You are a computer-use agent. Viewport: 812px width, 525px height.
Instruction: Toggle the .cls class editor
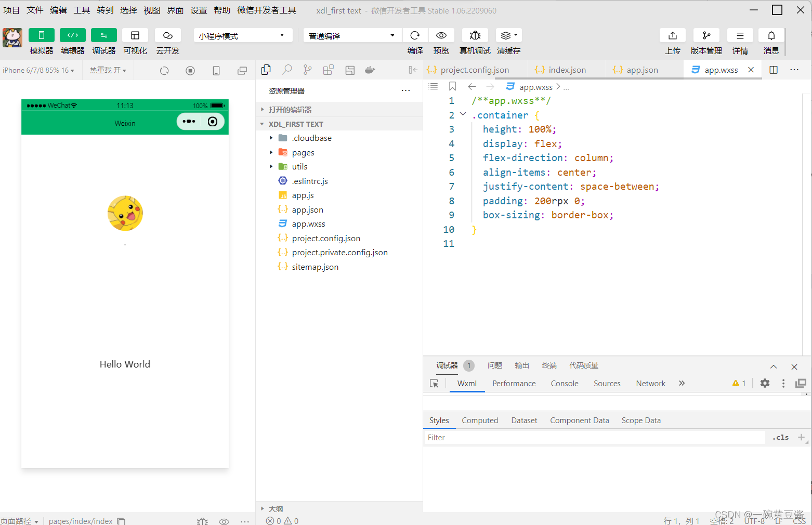780,438
